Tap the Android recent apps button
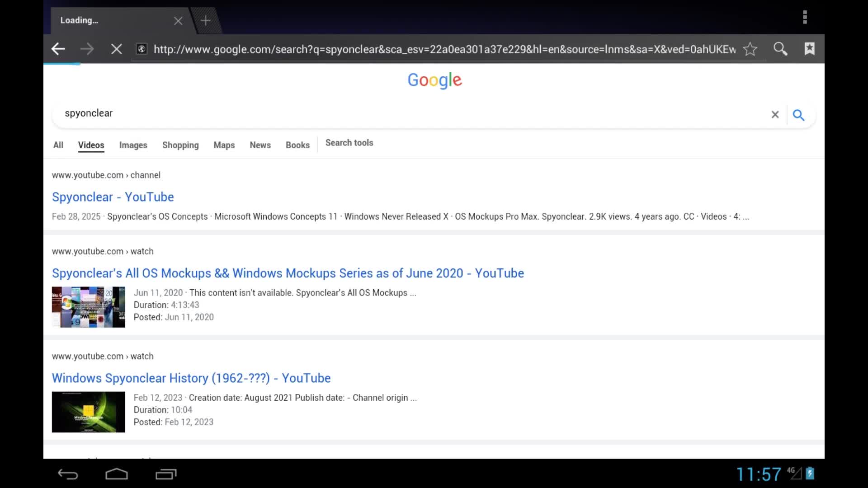Viewport: 868px width, 488px height. pyautogui.click(x=166, y=474)
